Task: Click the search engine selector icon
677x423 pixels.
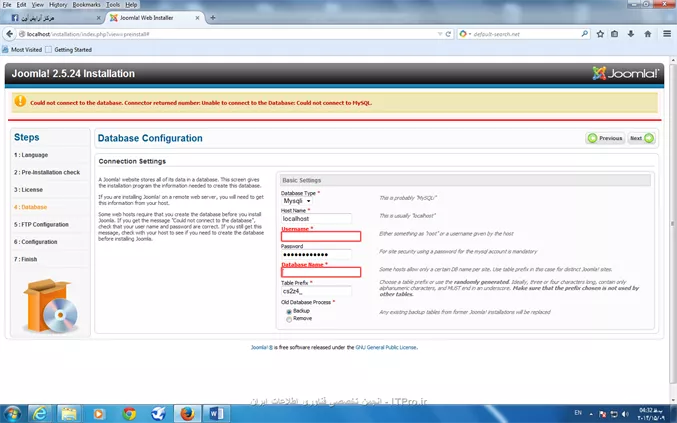Action: click(464, 34)
